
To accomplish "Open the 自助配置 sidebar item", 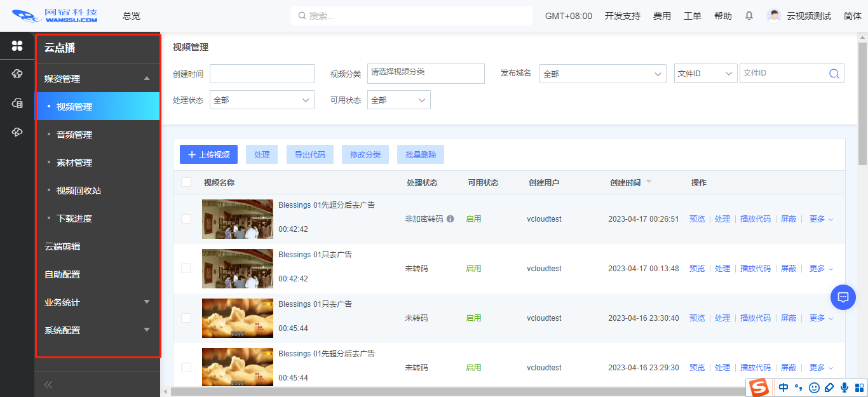I will pos(97,274).
